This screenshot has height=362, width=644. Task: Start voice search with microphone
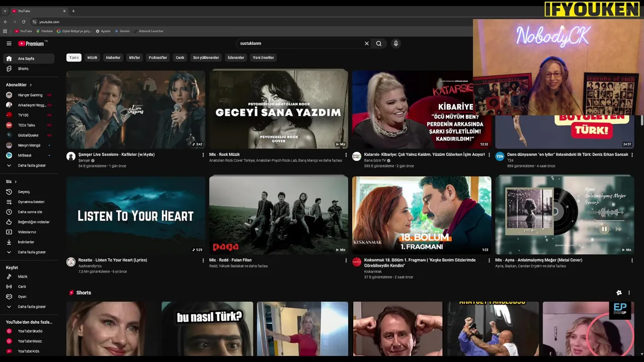(395, 44)
